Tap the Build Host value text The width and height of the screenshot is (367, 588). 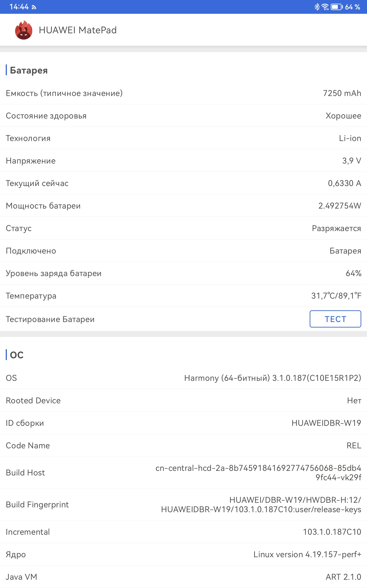[x=258, y=473]
